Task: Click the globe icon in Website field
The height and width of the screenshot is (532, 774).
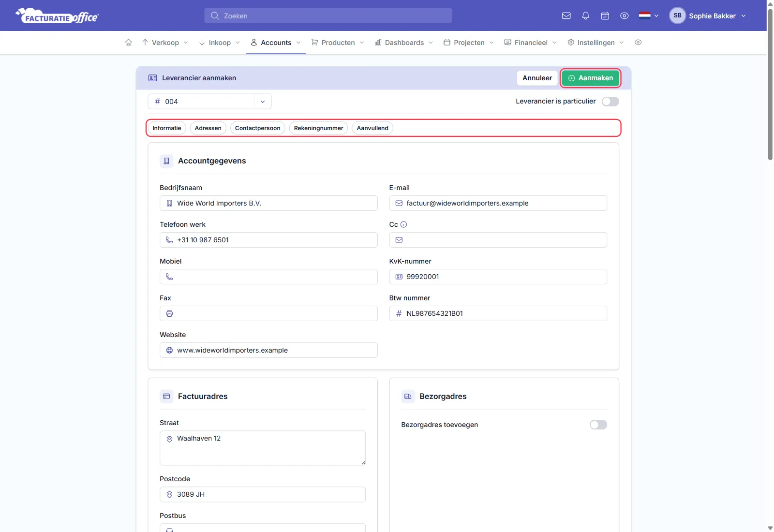Action: 169,350
